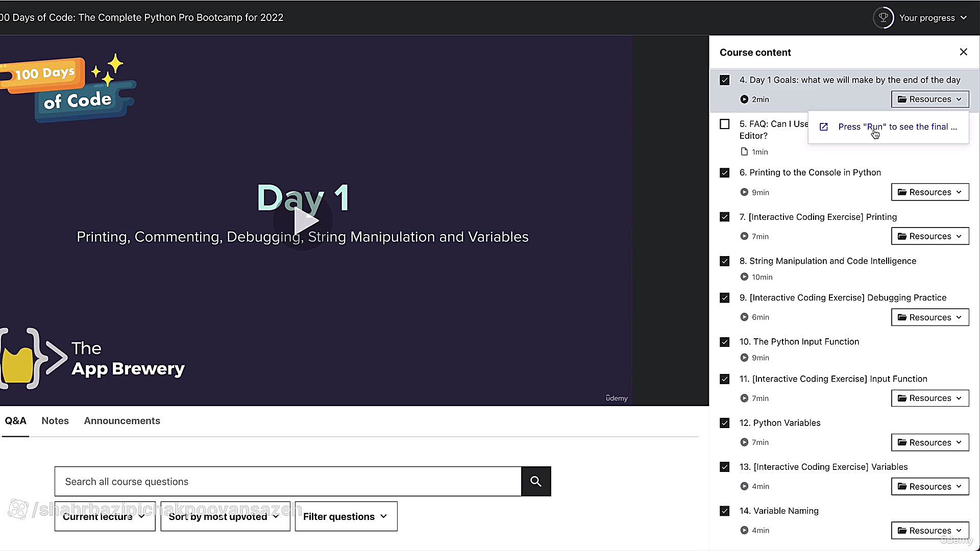
Task: Open lecture 9 Debugging Practice title
Action: click(843, 297)
